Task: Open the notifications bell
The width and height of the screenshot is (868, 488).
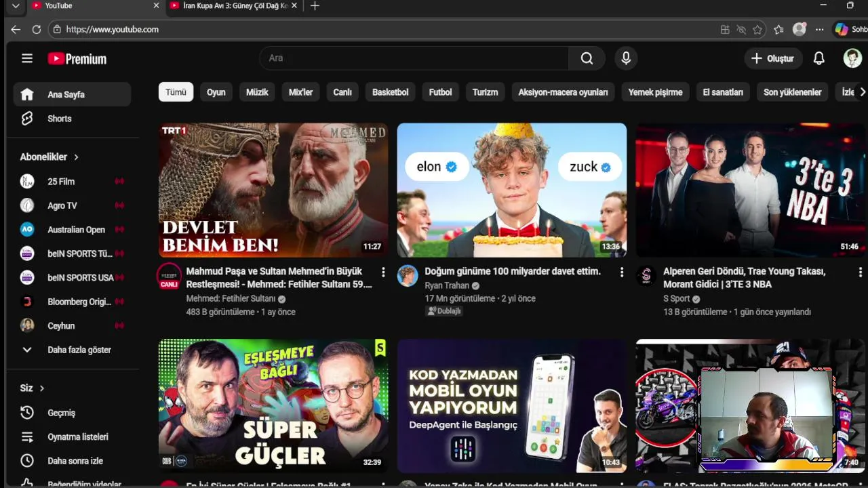Action: tap(819, 58)
